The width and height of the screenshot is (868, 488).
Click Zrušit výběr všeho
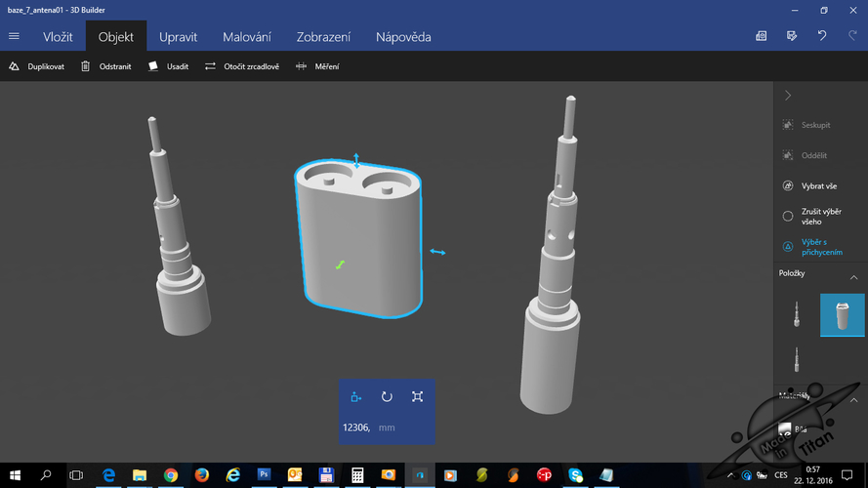coord(812,217)
